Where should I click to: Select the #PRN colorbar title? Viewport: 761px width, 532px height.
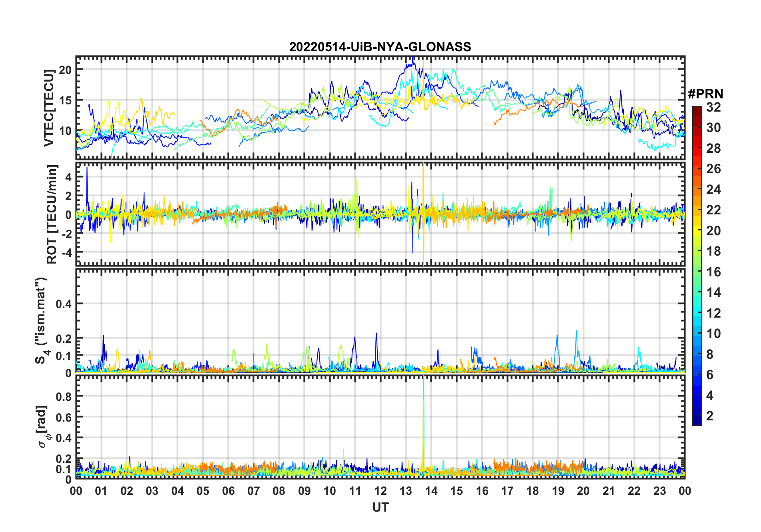pos(705,94)
